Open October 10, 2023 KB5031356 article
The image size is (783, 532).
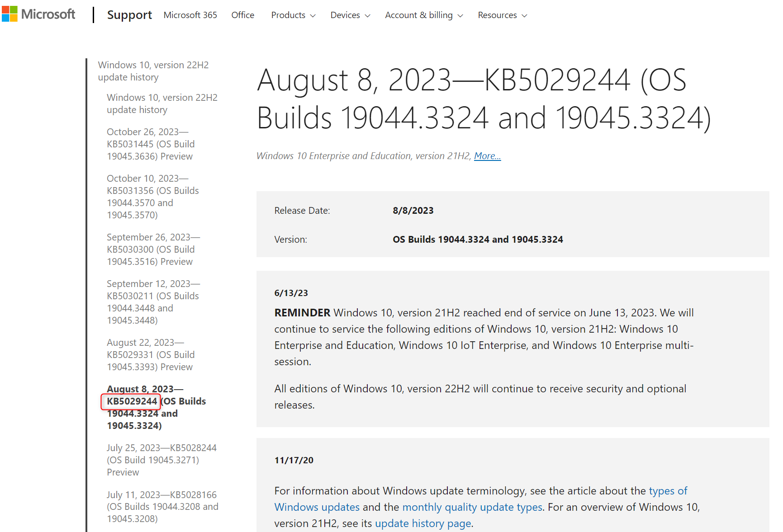pos(153,197)
